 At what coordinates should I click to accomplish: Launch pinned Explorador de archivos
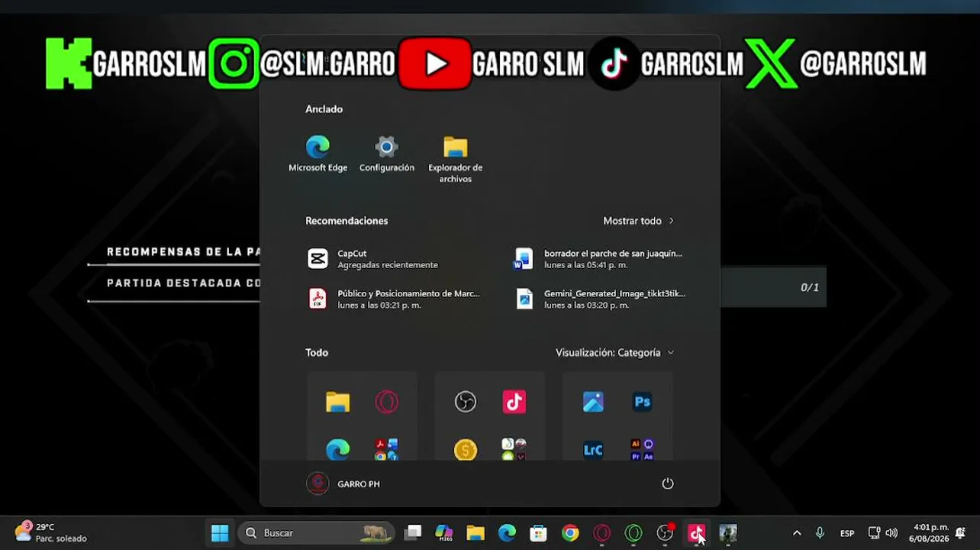(455, 159)
